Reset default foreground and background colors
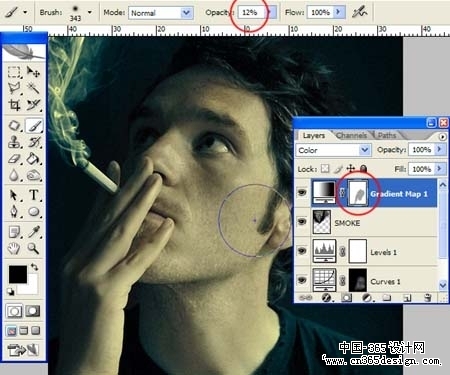450x375 pixels. (11, 292)
